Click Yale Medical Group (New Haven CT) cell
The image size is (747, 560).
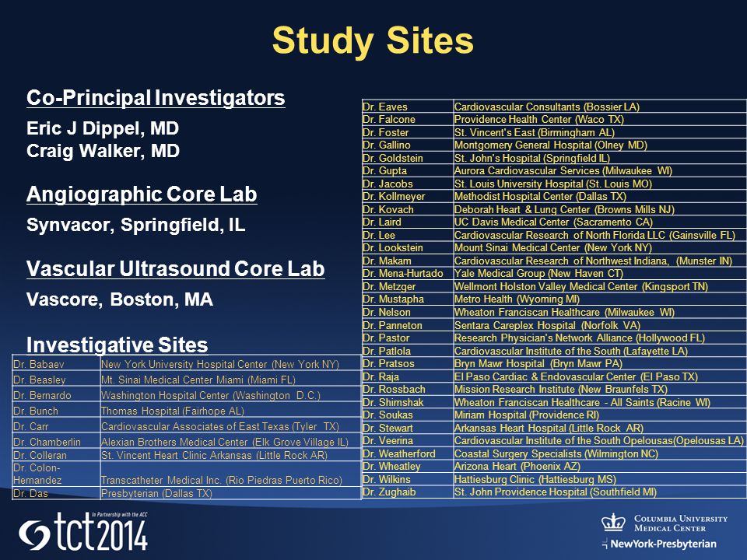[600, 274]
